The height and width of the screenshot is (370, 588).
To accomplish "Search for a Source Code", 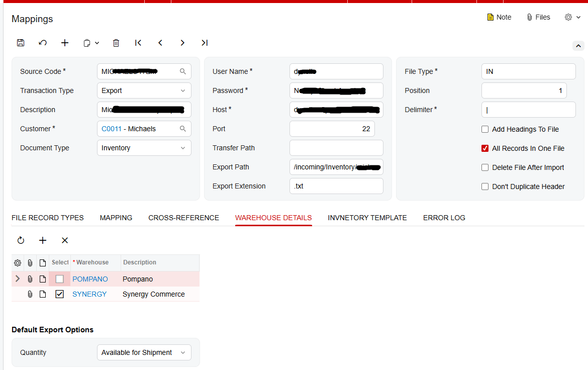I will (x=182, y=71).
